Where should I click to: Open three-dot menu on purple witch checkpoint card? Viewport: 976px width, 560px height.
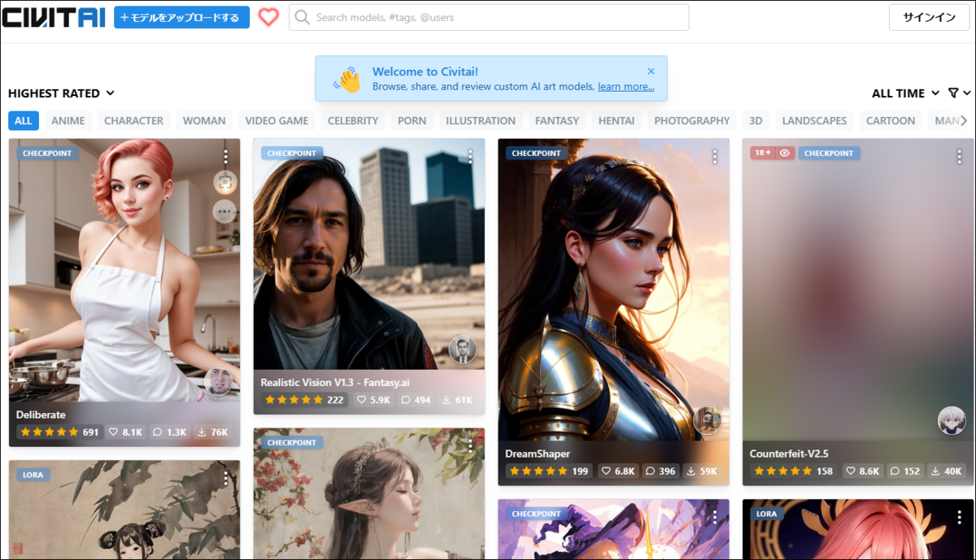tap(715, 517)
